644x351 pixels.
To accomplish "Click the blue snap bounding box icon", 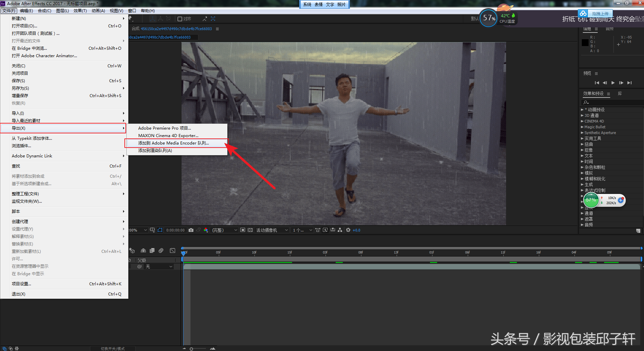I will tap(213, 19).
